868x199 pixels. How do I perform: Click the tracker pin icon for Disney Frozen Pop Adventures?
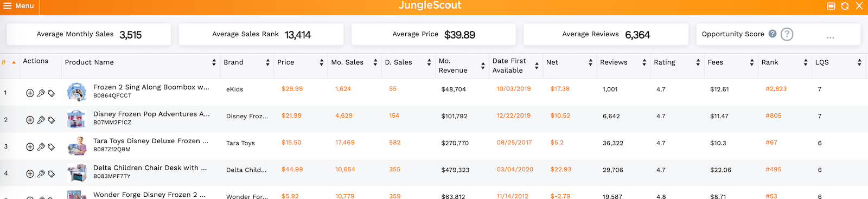pyautogui.click(x=41, y=120)
